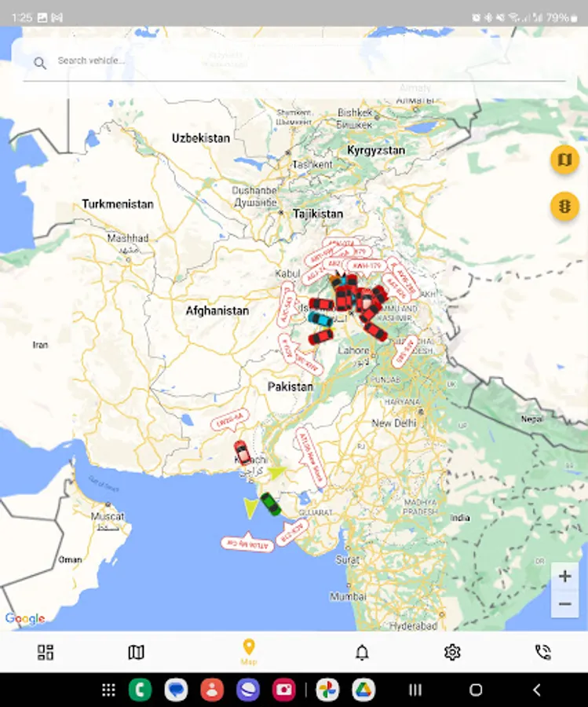Tap the home navigation button
The height and width of the screenshot is (707, 588).
(476, 690)
